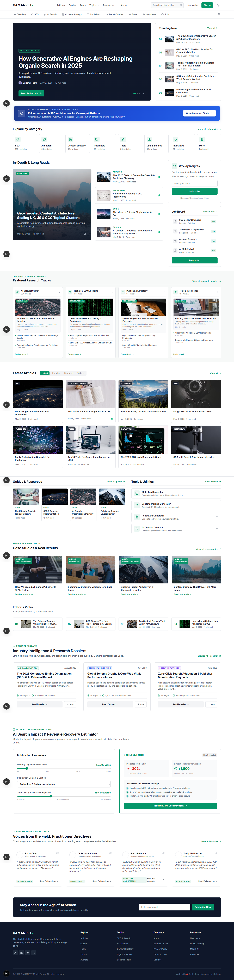Screen dimensions: 234x980
Task: Click the header search articles field
Action: tap(167, 5)
